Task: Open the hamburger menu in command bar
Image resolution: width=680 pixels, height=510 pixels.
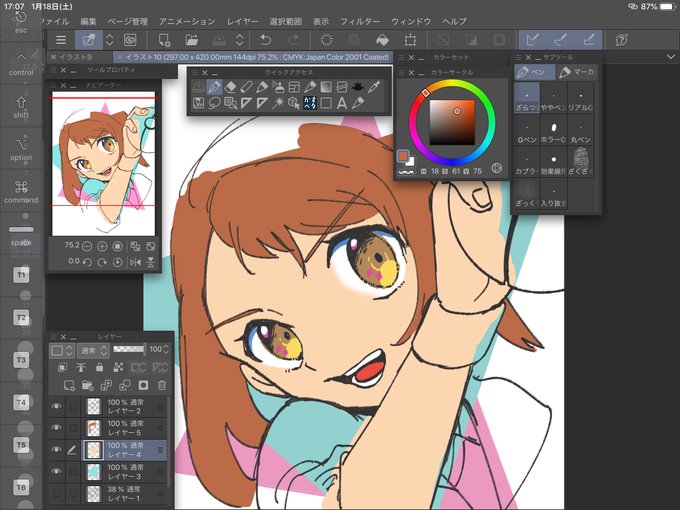Action: tap(61, 40)
